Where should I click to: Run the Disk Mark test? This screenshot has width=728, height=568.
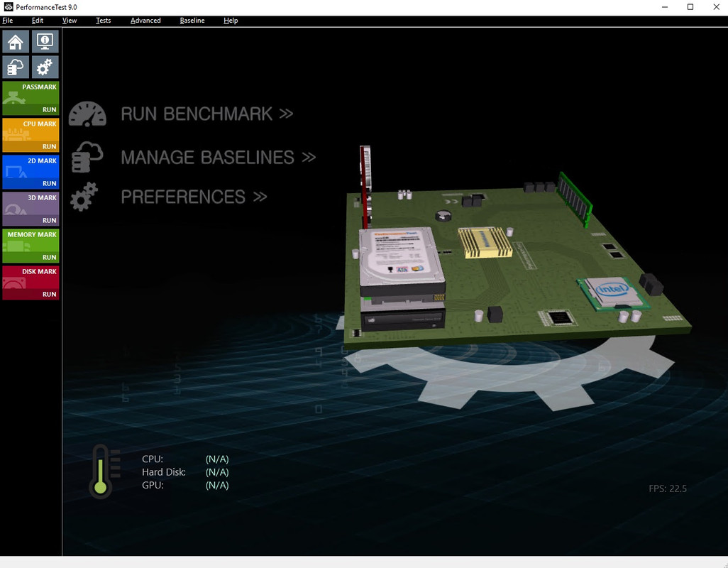tap(49, 295)
